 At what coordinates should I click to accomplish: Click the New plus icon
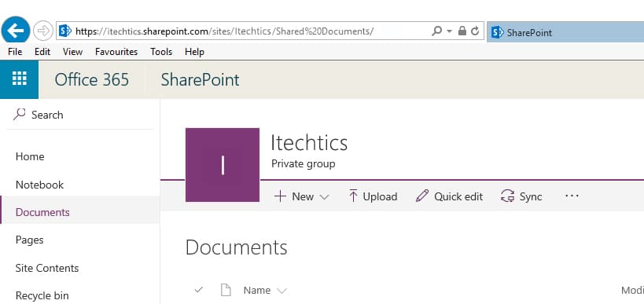pos(280,196)
